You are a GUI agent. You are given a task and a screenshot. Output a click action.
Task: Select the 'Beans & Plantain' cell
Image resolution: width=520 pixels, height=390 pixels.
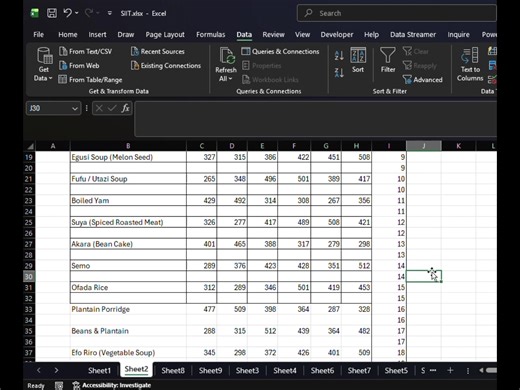pos(128,331)
